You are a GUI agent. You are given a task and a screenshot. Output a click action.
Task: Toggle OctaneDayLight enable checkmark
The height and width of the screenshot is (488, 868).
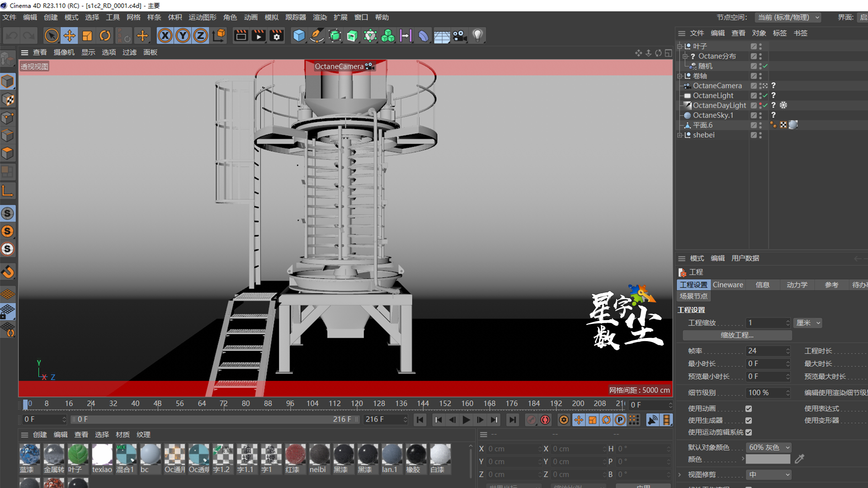[x=765, y=105]
